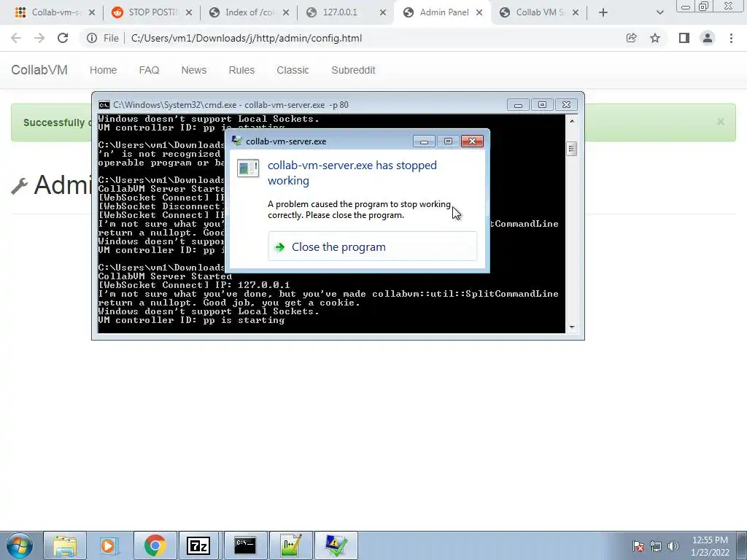
Task: Click the cmd window scrollbar down arrow
Action: click(572, 327)
